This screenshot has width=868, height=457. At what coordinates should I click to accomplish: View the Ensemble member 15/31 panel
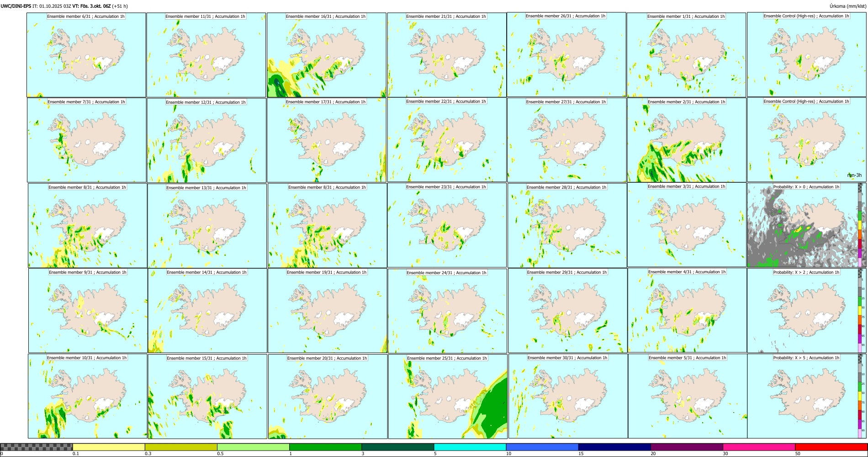pyautogui.click(x=207, y=397)
